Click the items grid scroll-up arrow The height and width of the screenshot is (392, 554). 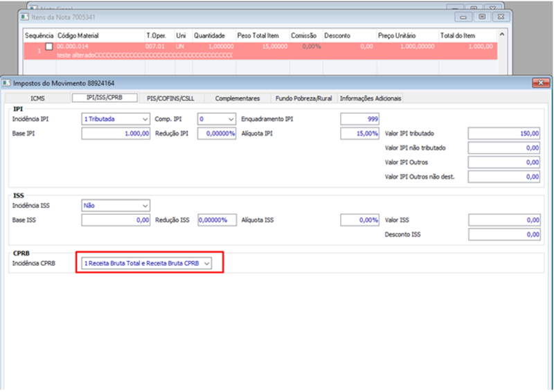(x=502, y=35)
